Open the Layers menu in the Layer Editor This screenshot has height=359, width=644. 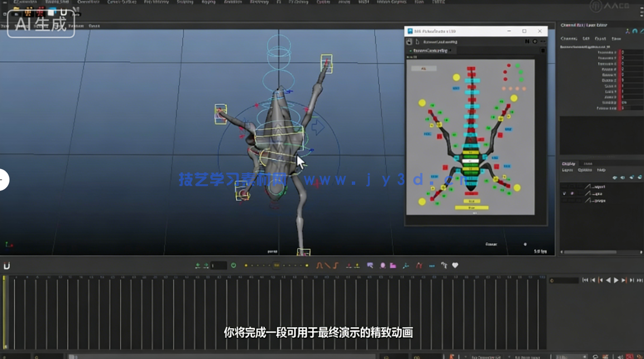tap(567, 170)
